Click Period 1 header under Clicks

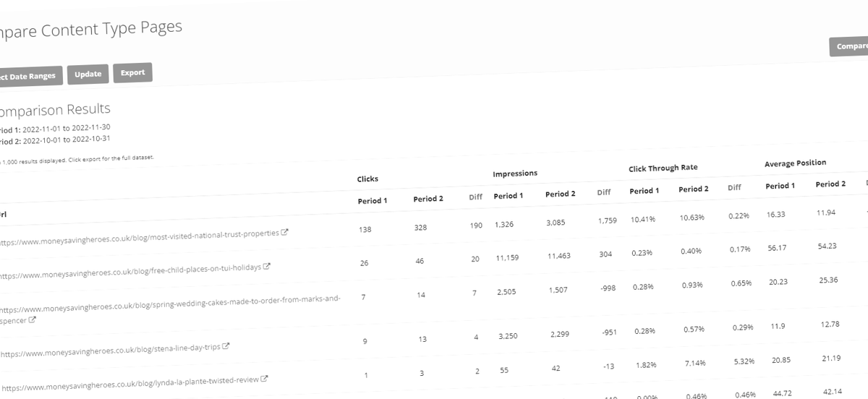[x=373, y=200]
